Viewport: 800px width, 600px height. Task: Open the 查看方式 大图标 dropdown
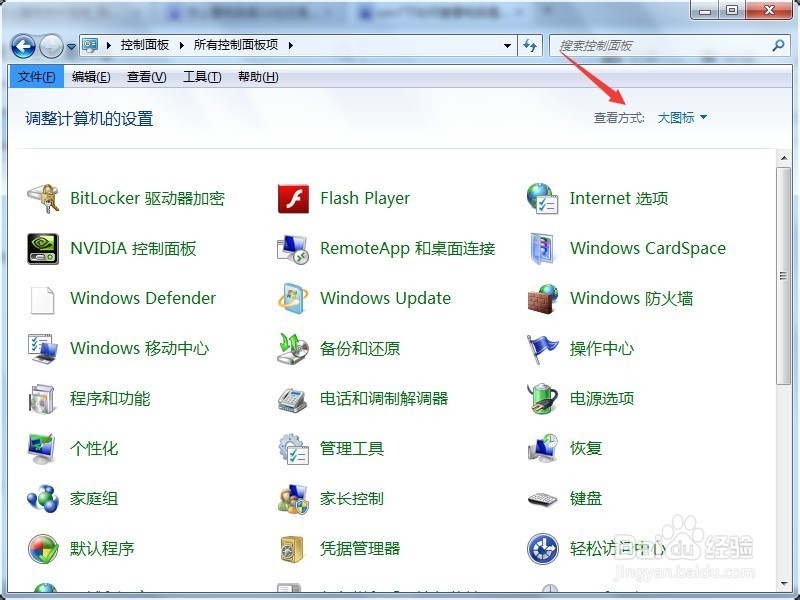pos(683,118)
